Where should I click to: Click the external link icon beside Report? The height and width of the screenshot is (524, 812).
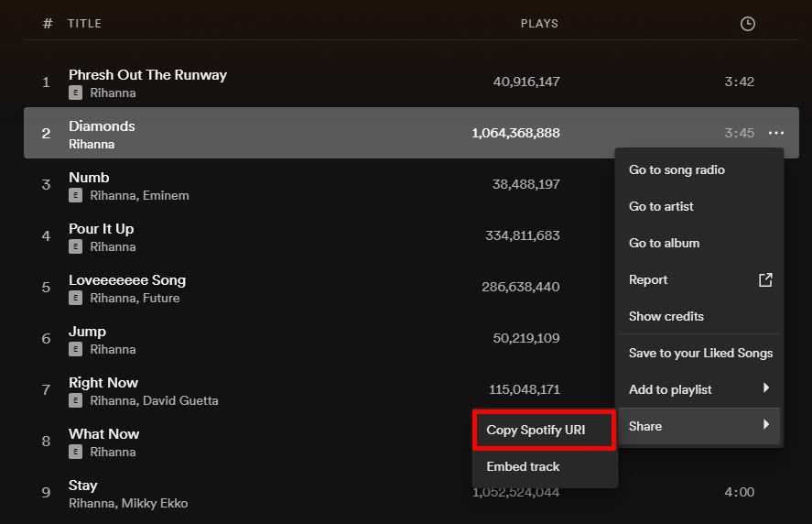[x=765, y=280]
